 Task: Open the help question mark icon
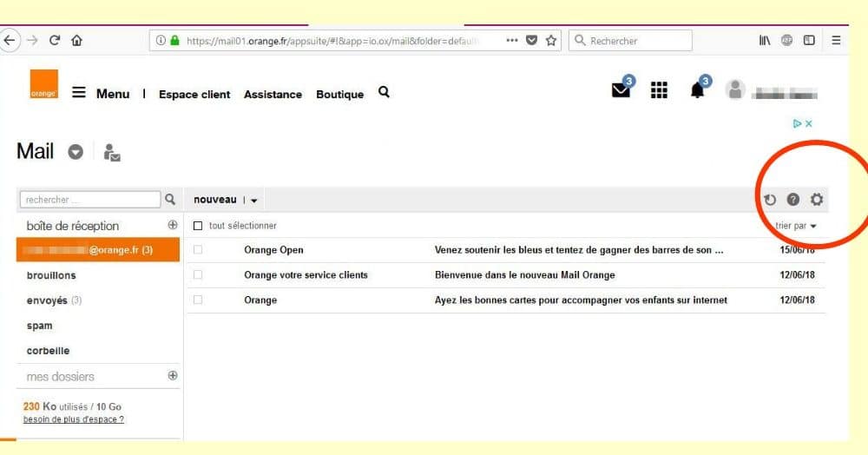[x=793, y=199]
